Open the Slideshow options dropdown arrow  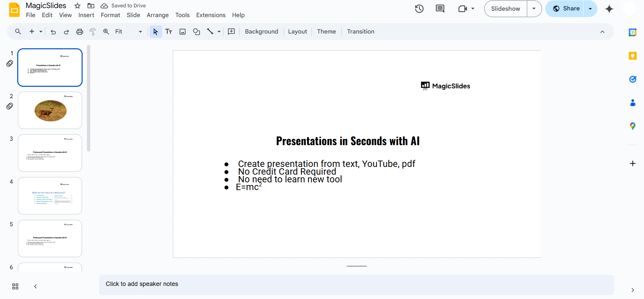point(534,9)
